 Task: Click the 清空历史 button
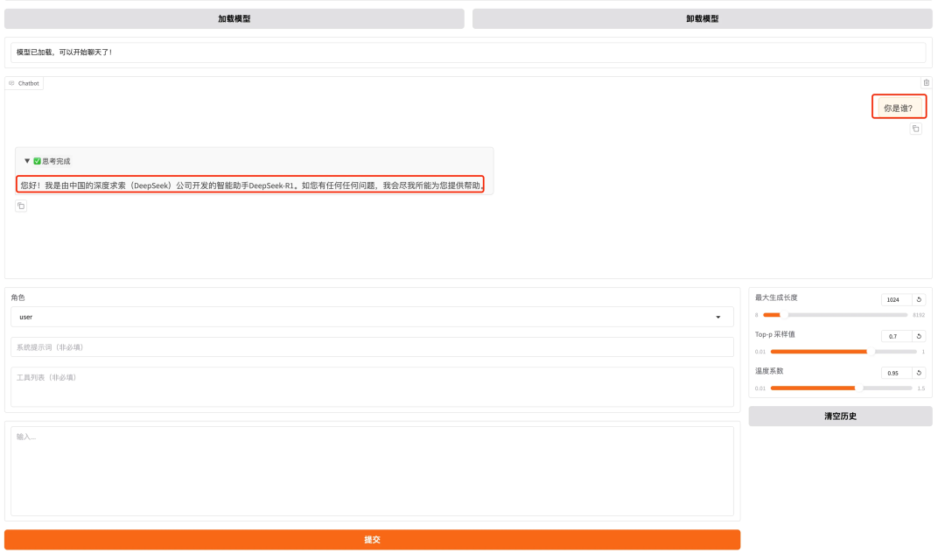[840, 416]
